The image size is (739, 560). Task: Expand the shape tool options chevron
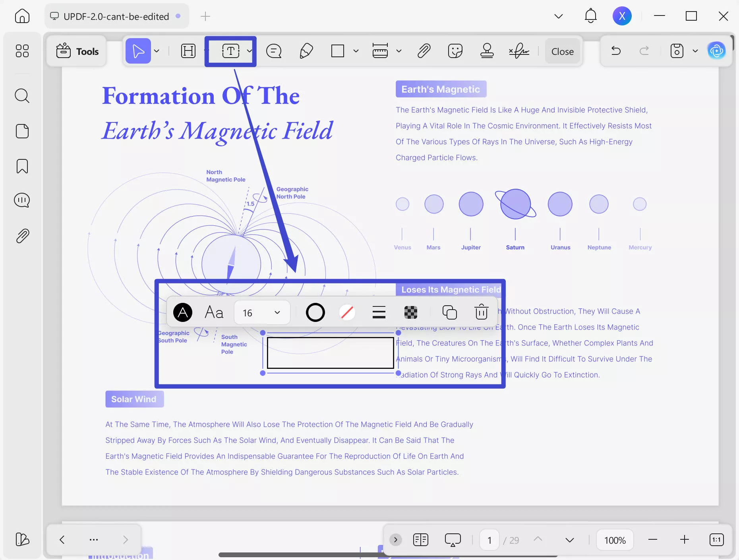point(356,51)
